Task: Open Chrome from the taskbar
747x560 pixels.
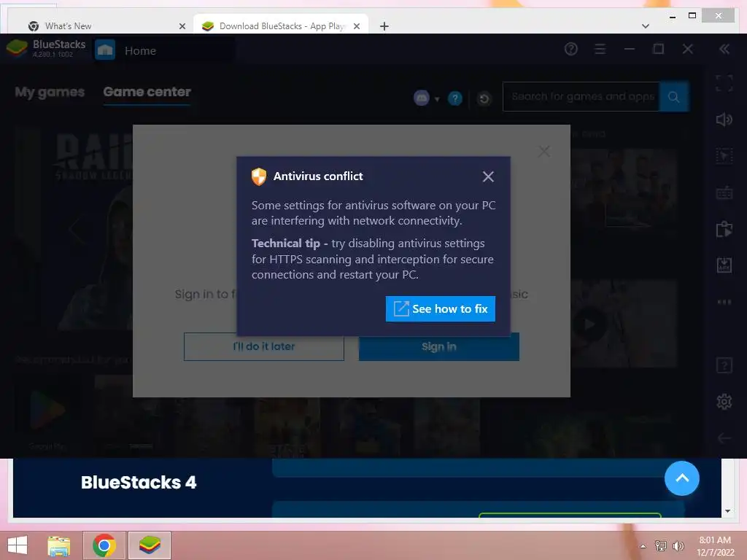Action: (104, 545)
